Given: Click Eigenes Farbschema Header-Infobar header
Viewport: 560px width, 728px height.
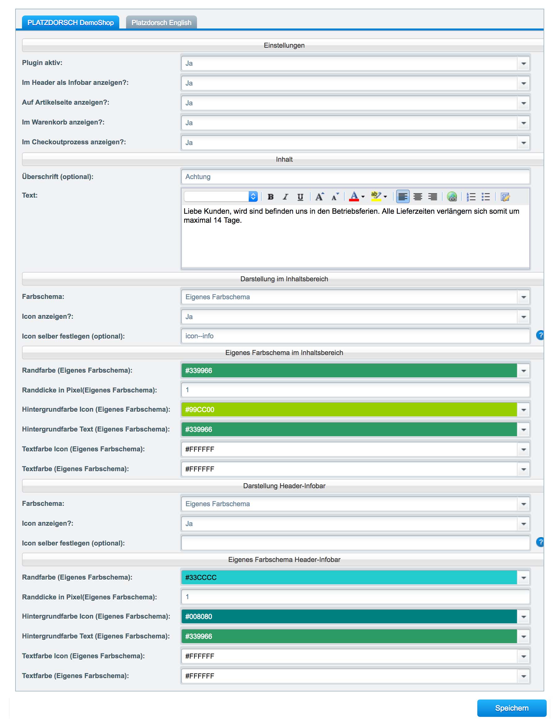Looking at the screenshot, I should point(283,560).
